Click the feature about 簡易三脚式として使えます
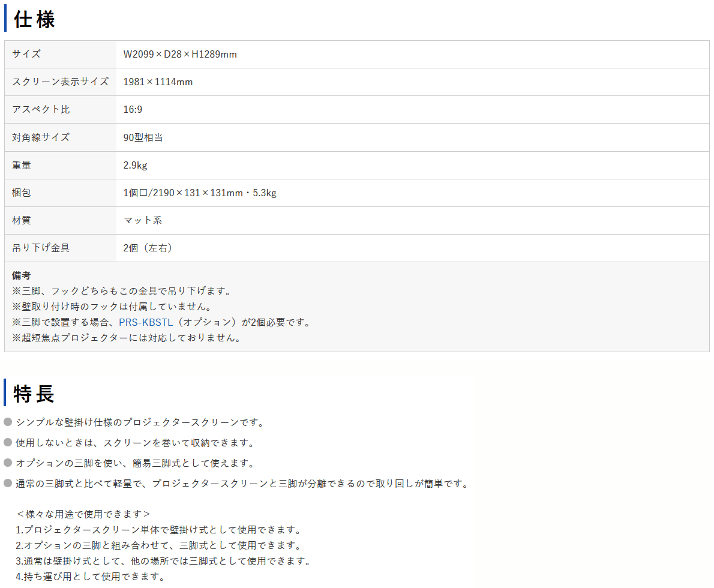Image resolution: width=714 pixels, height=588 pixels. point(136,463)
